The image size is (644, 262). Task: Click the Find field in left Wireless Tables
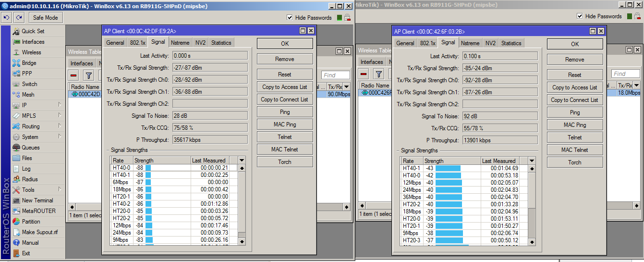[x=336, y=75]
